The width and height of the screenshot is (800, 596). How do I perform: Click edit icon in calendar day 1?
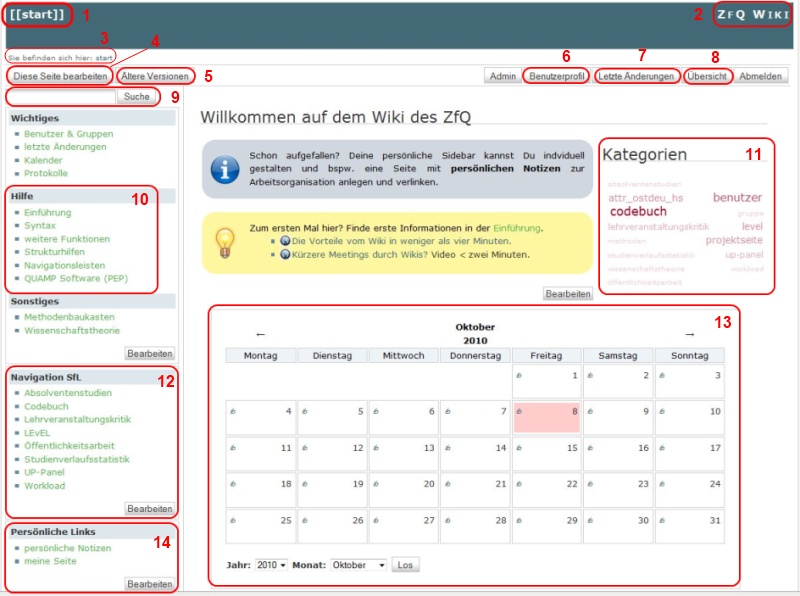pos(518,375)
